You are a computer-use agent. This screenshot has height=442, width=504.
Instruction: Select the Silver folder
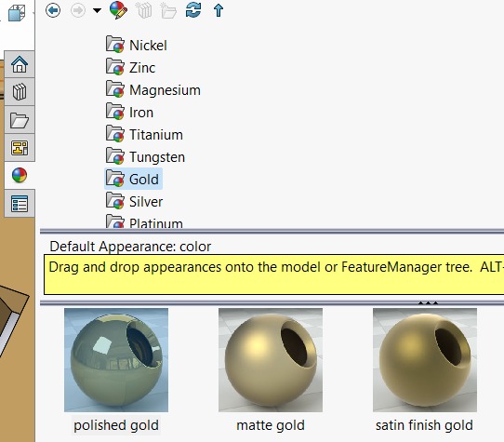click(x=134, y=201)
